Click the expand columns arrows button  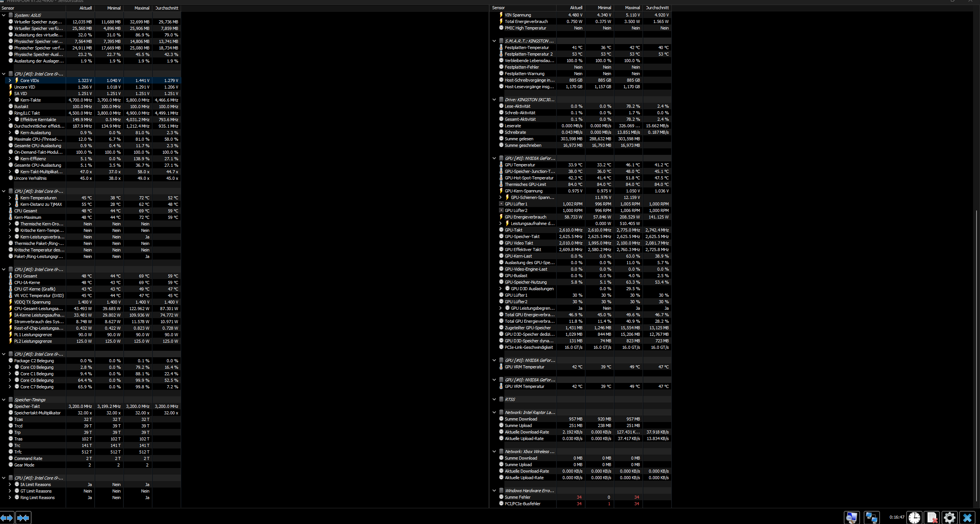pyautogui.click(x=7, y=518)
